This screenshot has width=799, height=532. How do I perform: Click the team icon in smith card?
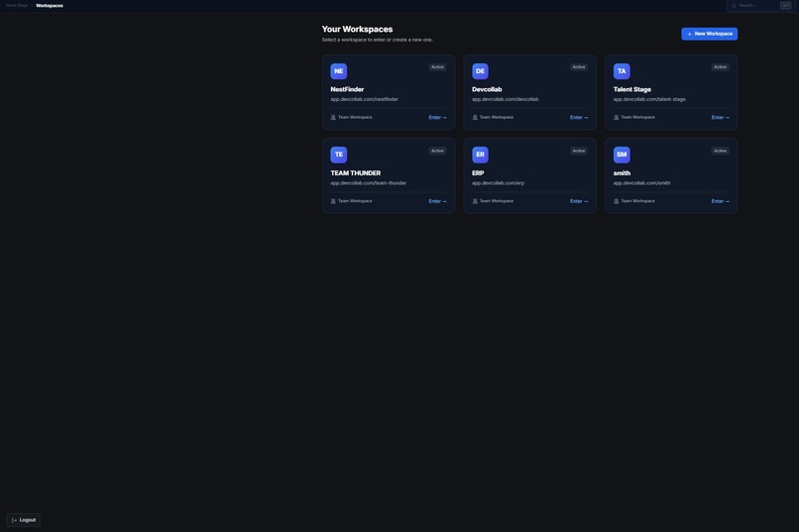[616, 201]
